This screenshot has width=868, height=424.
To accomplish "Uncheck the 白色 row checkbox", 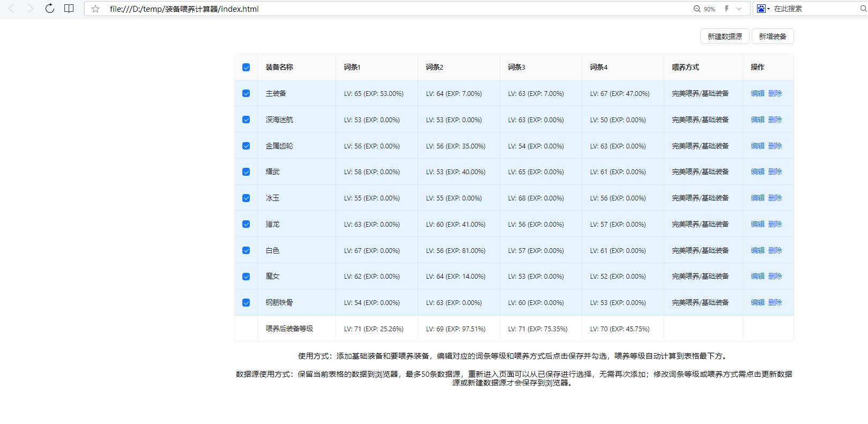I will click(246, 250).
